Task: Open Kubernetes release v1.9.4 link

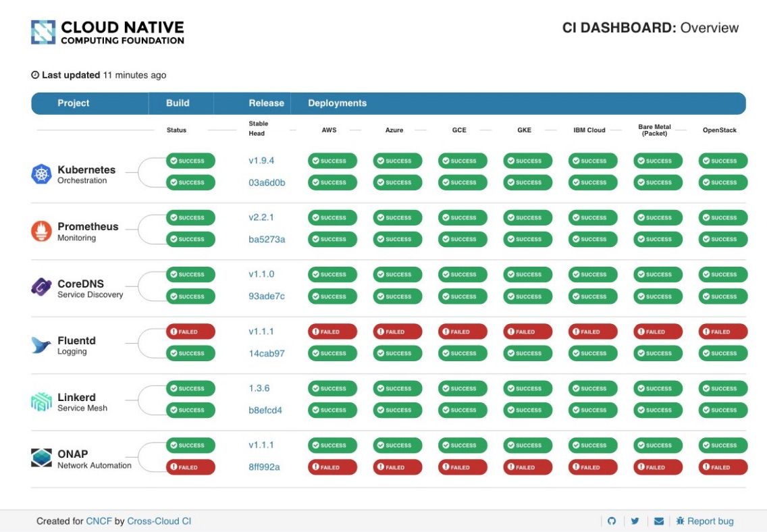Action: tap(261, 161)
